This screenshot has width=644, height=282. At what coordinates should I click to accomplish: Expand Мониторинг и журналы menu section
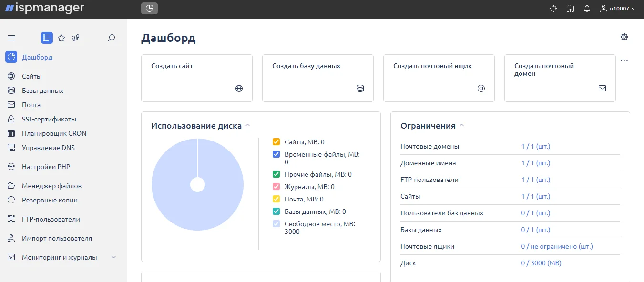click(113, 257)
